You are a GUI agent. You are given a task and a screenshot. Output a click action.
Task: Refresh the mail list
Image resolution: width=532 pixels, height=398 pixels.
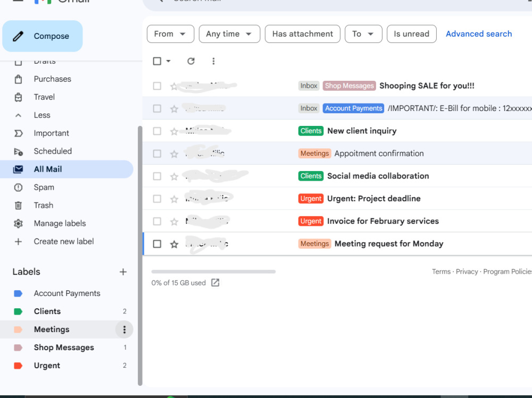[x=191, y=61]
